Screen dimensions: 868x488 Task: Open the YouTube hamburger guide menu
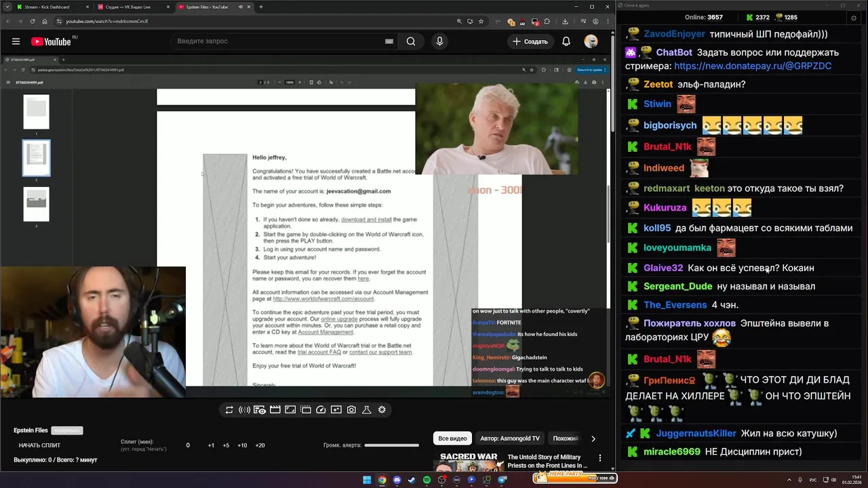coord(16,41)
